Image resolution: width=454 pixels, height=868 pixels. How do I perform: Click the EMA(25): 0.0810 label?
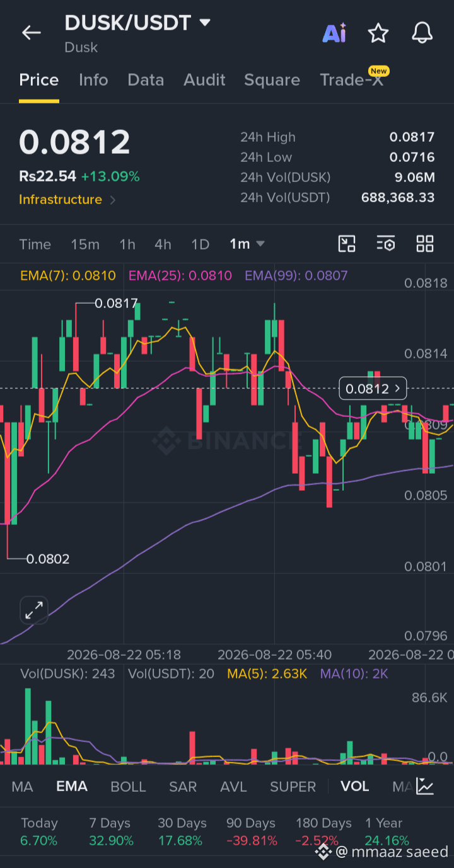pos(180,275)
